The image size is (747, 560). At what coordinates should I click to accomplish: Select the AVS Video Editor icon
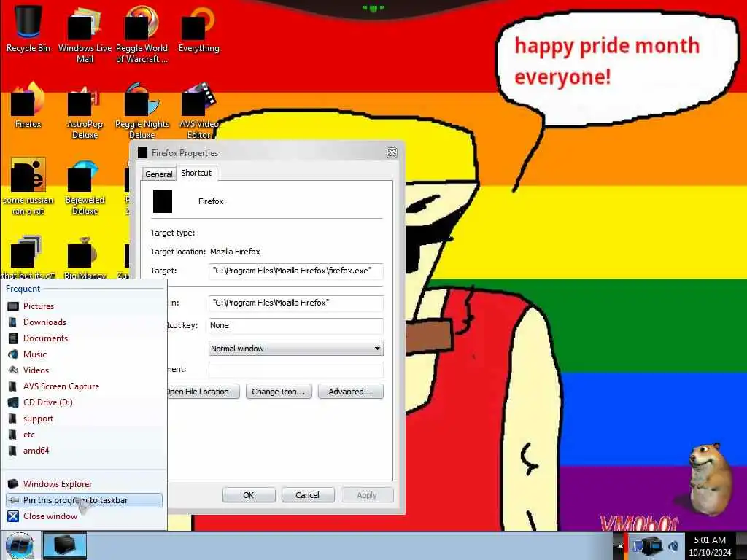[198, 111]
